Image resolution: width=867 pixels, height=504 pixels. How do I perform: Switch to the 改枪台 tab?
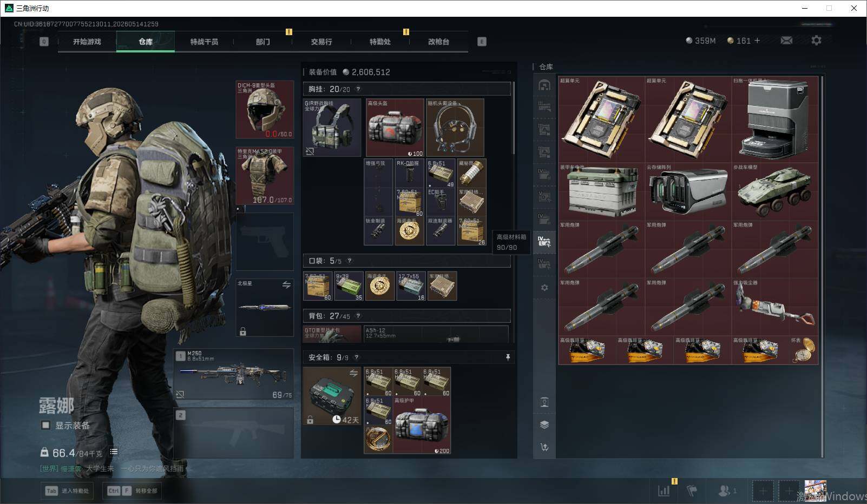tap(438, 42)
